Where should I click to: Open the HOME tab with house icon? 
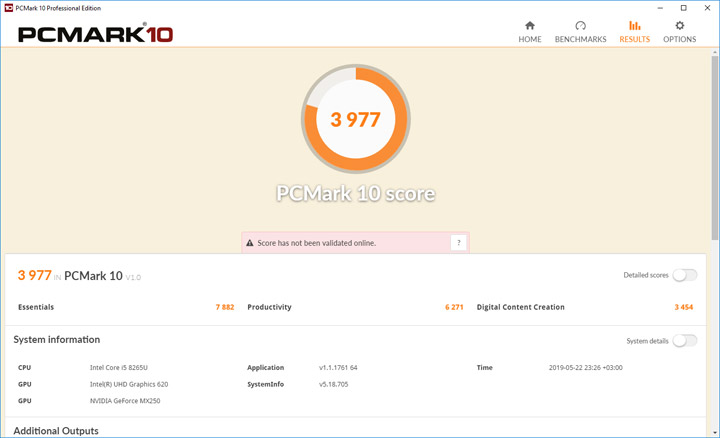pyautogui.click(x=529, y=32)
